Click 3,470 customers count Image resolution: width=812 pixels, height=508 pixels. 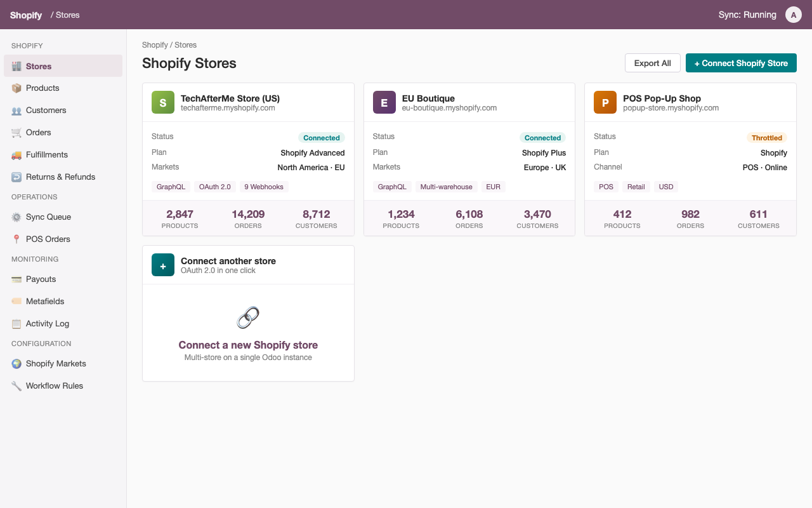coord(537,214)
